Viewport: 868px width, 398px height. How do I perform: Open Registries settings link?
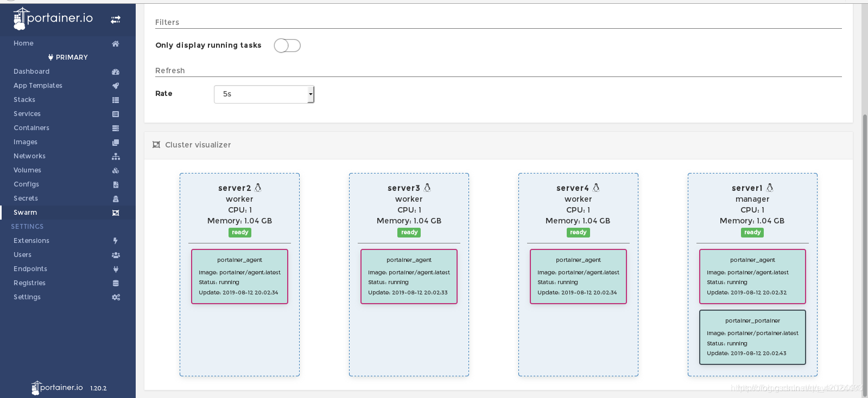[29, 283]
